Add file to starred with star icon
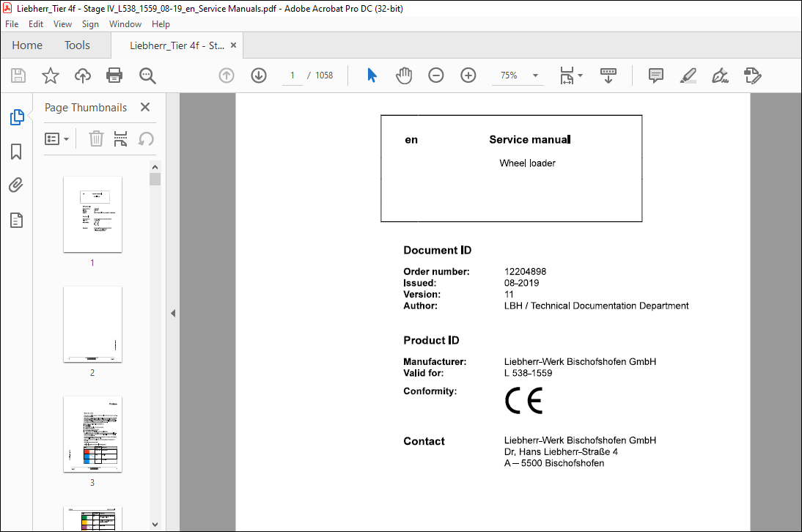This screenshot has height=532, width=802. [50, 75]
